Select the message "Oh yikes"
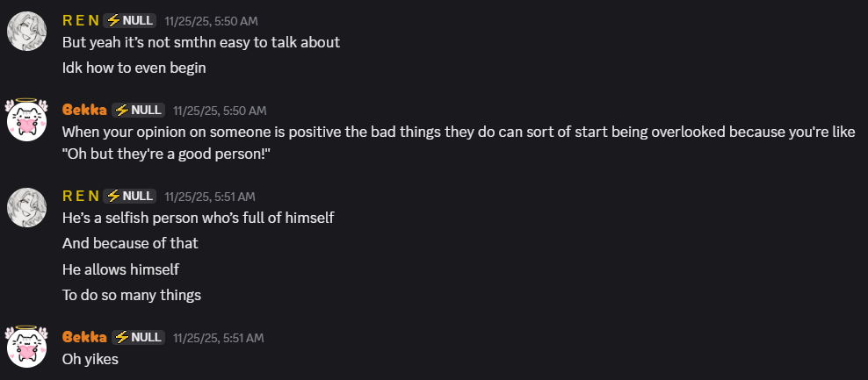The height and width of the screenshot is (380, 868). tap(90, 359)
